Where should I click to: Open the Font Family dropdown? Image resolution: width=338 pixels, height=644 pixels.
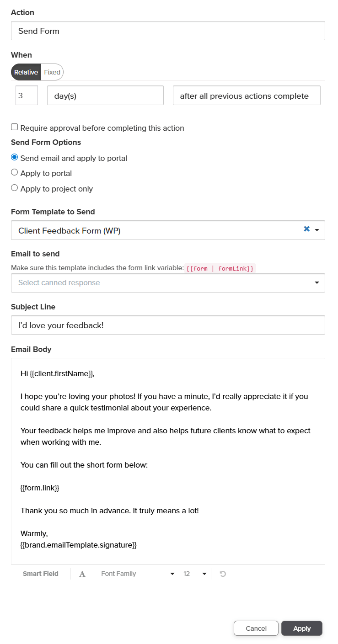tap(138, 574)
